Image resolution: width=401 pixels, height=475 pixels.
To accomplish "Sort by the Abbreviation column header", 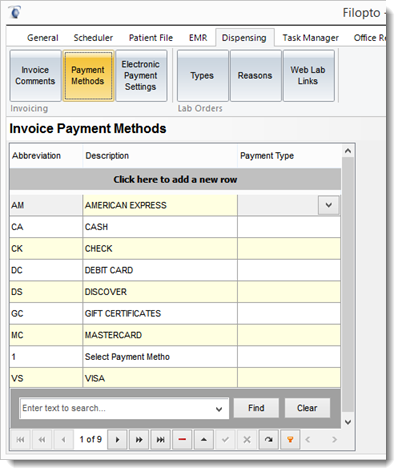I will click(x=46, y=156).
